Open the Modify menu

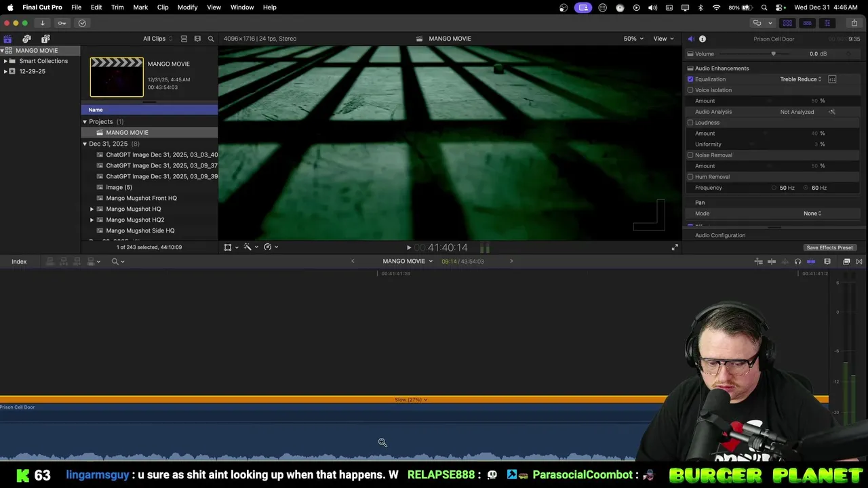click(x=187, y=7)
